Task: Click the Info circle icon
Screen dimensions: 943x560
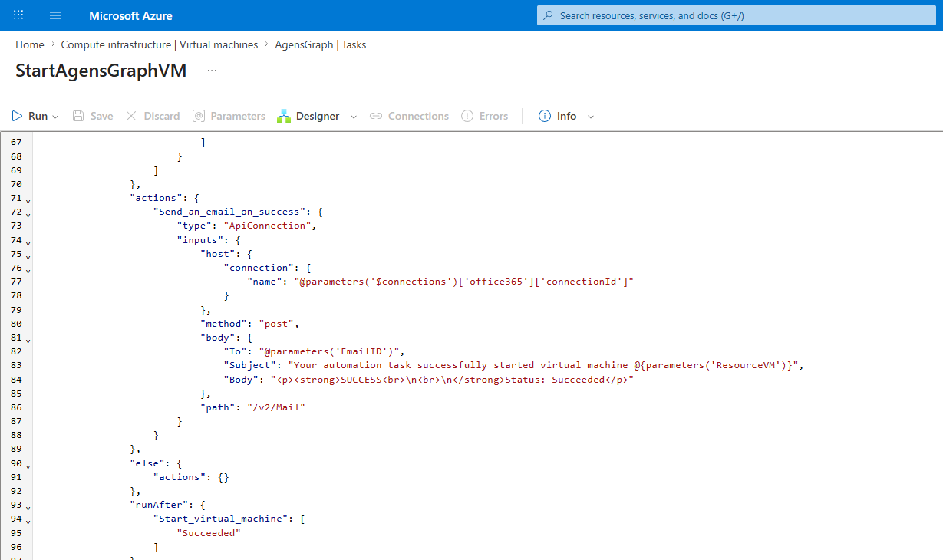Action: point(545,116)
